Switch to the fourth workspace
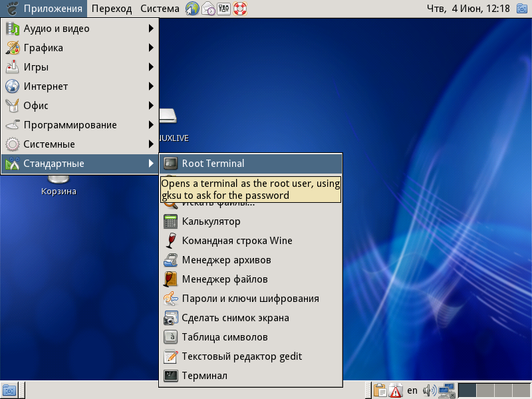 tap(521, 390)
